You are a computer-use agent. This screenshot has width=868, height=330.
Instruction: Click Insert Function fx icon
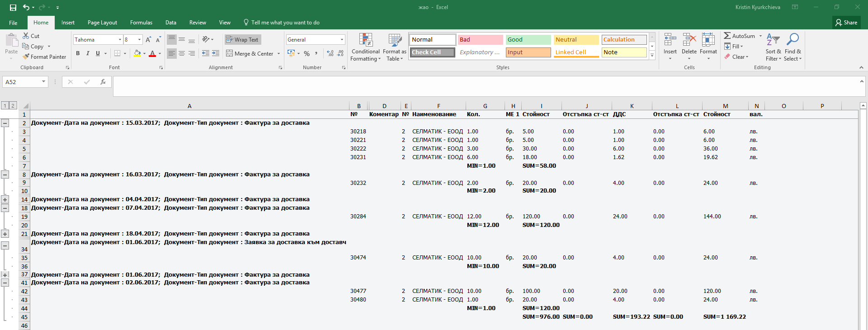coord(103,82)
